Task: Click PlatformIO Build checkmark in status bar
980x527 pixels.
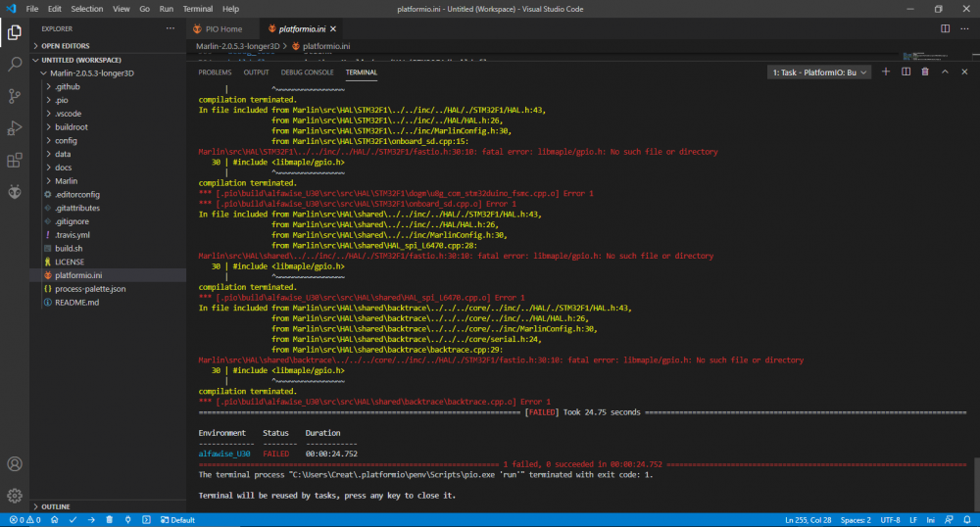Action: [73, 520]
